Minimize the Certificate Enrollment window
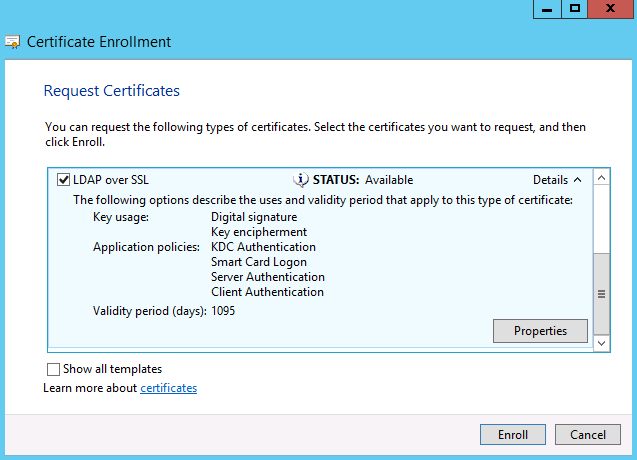This screenshot has height=460, width=637. coord(545,8)
